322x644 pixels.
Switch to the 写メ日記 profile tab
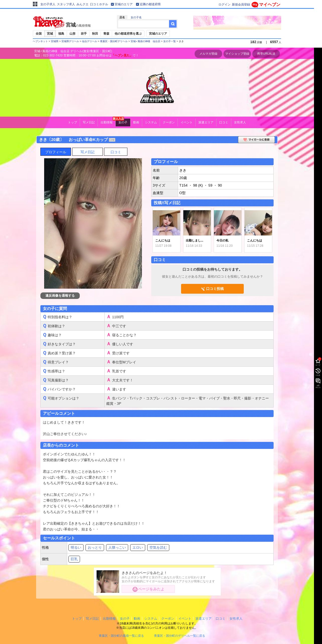(x=88, y=152)
